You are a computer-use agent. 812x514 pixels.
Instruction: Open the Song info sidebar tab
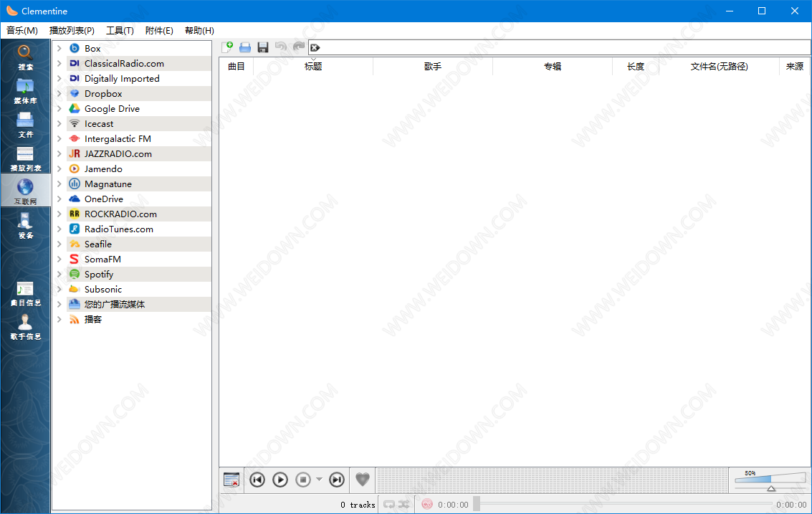pyautogui.click(x=25, y=292)
